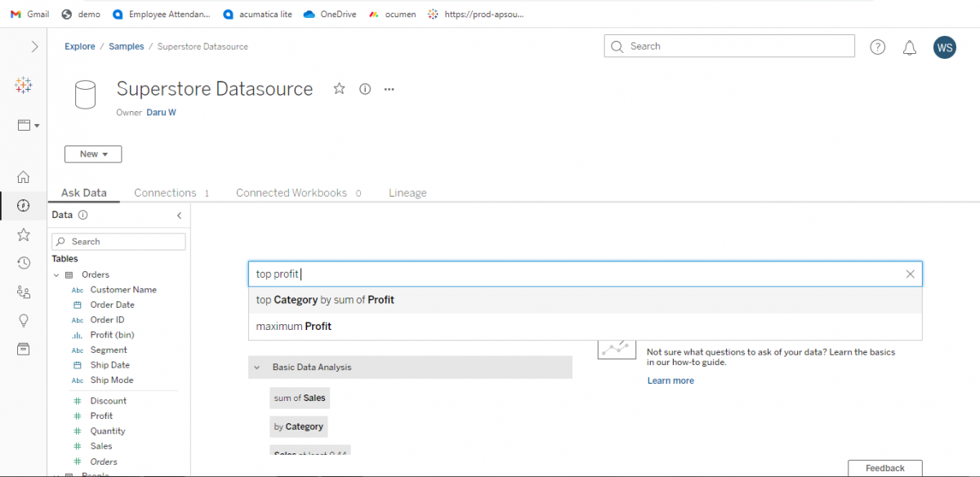Click the Tableau logo icon
The height and width of the screenshot is (477, 980).
(x=23, y=85)
